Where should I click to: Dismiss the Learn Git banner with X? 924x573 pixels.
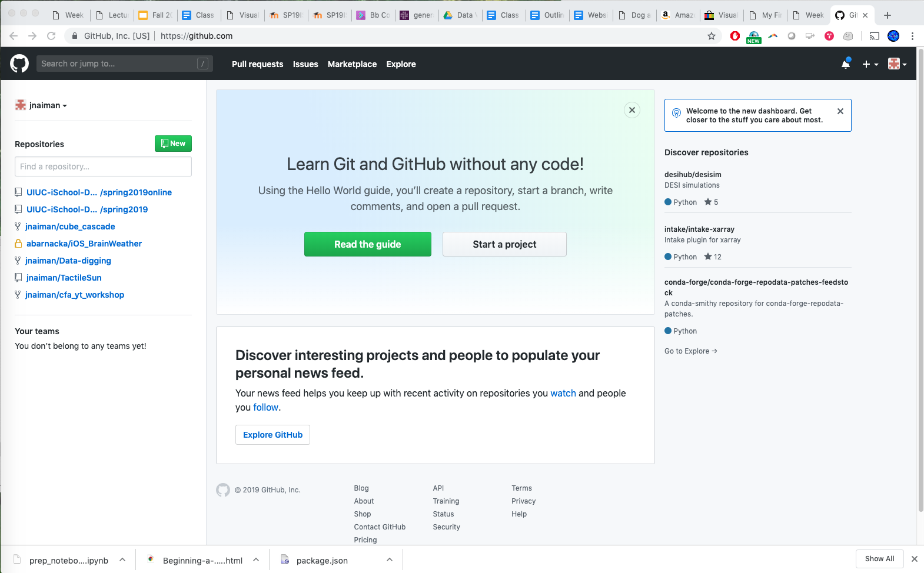tap(632, 110)
